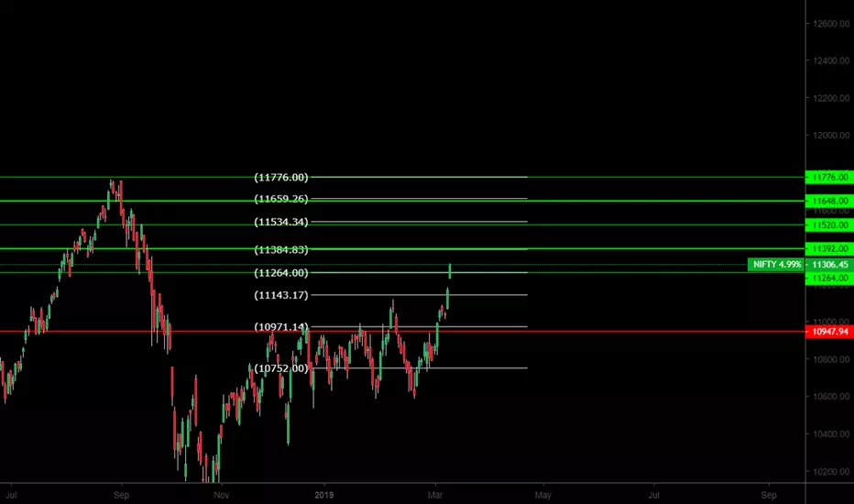The width and height of the screenshot is (854, 504).
Task: Select the (11384.83) level label
Action: click(x=281, y=249)
